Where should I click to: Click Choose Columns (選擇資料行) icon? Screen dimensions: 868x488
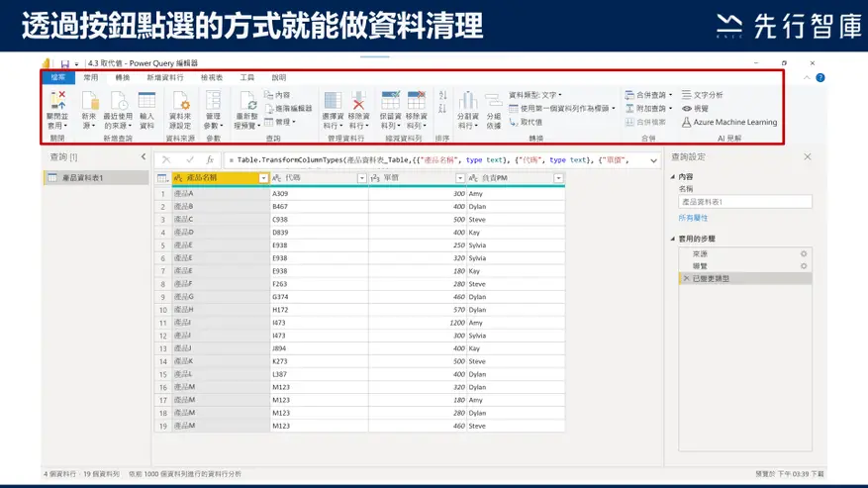(333, 100)
